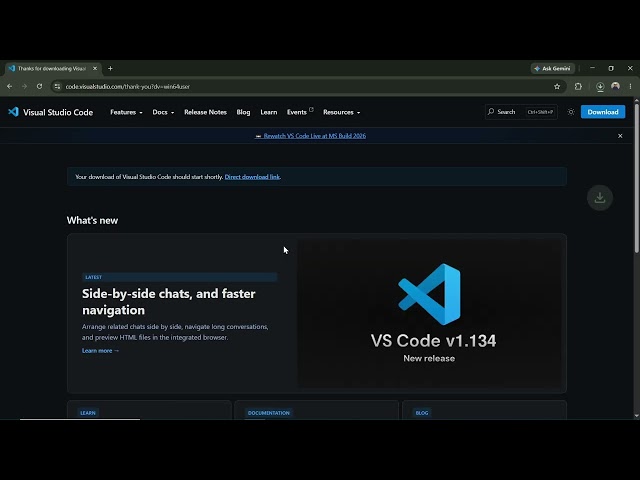Click the Visual Studio Code logo icon

[x=13, y=112]
